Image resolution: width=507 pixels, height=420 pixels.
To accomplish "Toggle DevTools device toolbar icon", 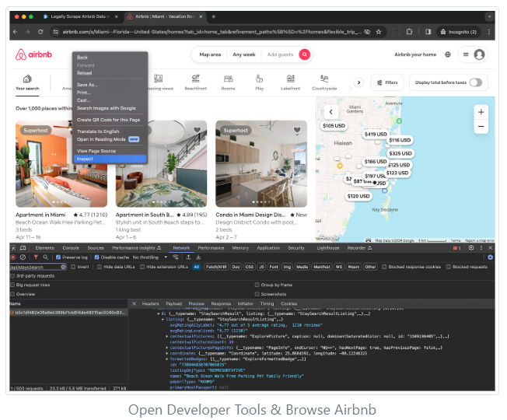I will [x=23, y=248].
